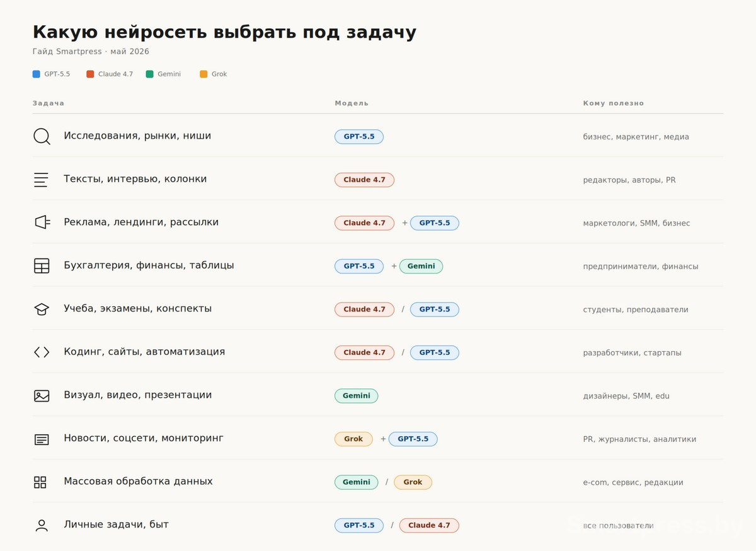Click the text e-com, сервис, редакции
756x551 pixels.
633,483
